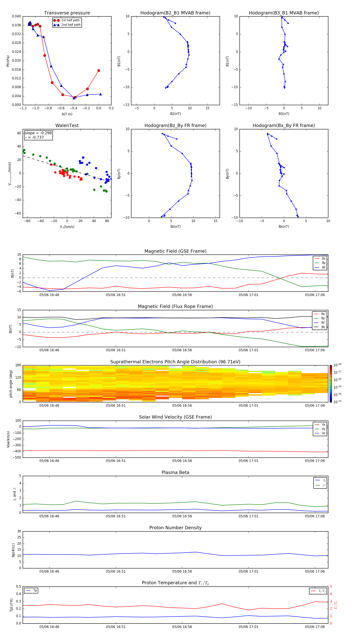This screenshot has height=644, width=351.
Task: Click 'slope = -0.298' annotation
Action: (38, 133)
